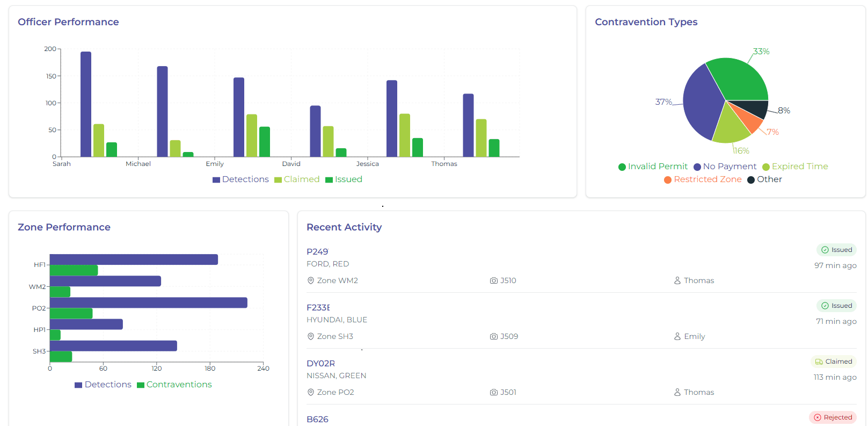868x426 pixels.
Task: Click the Issued status badge for F233E
Action: coord(836,306)
